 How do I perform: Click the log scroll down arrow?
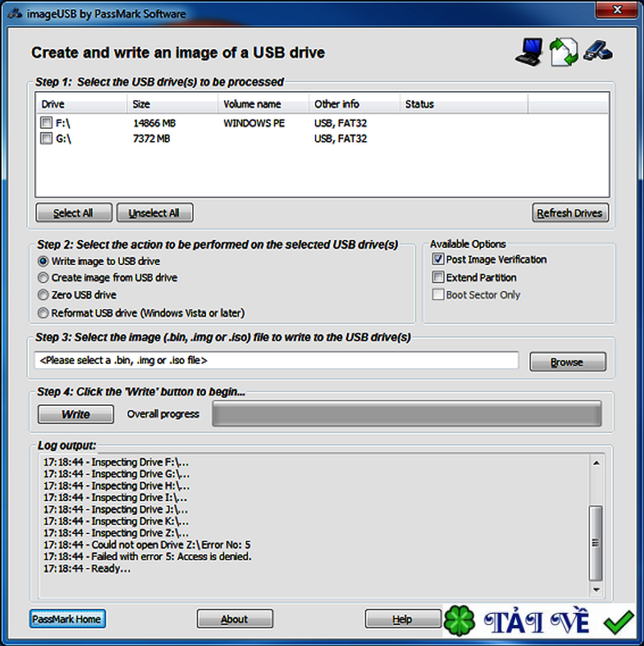pyautogui.click(x=596, y=590)
